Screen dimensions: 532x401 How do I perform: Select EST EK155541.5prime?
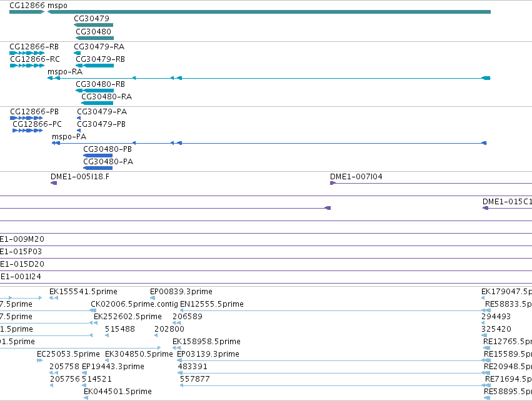[54, 298]
